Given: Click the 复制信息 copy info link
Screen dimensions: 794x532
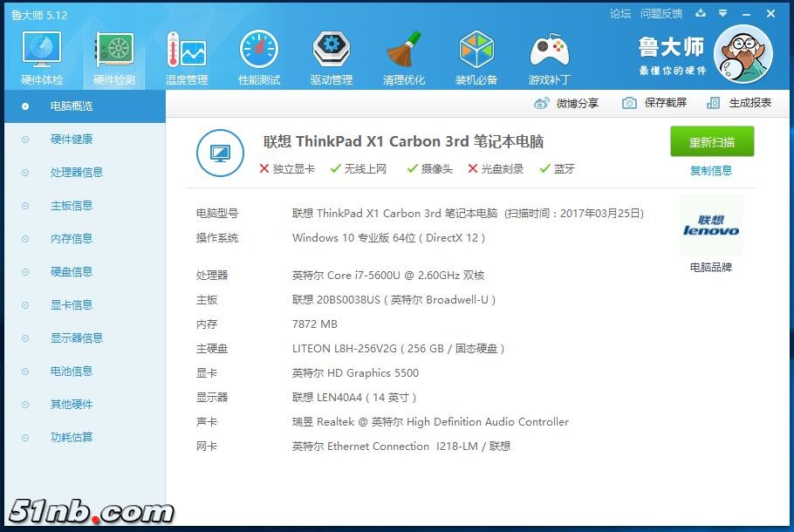Looking at the screenshot, I should [711, 171].
